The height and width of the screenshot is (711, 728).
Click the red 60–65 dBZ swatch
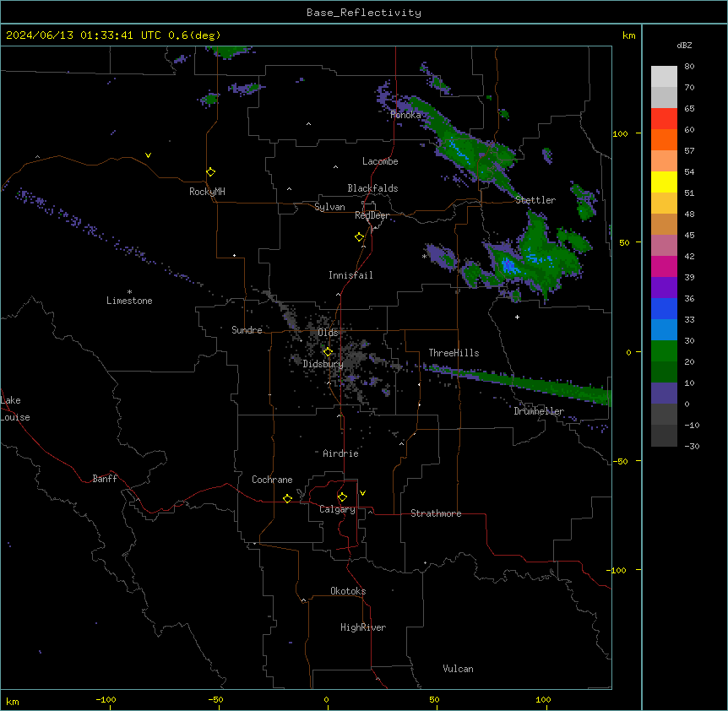click(x=664, y=119)
